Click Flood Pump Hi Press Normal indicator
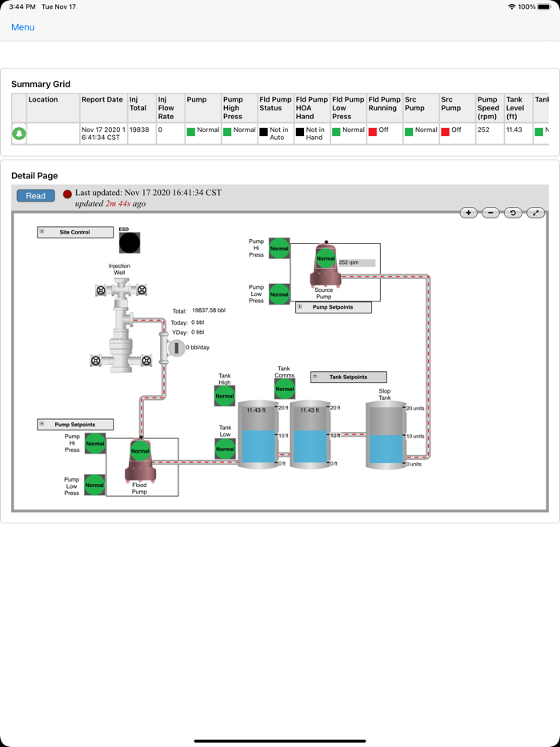Image resolution: width=560 pixels, height=747 pixels. [x=95, y=444]
